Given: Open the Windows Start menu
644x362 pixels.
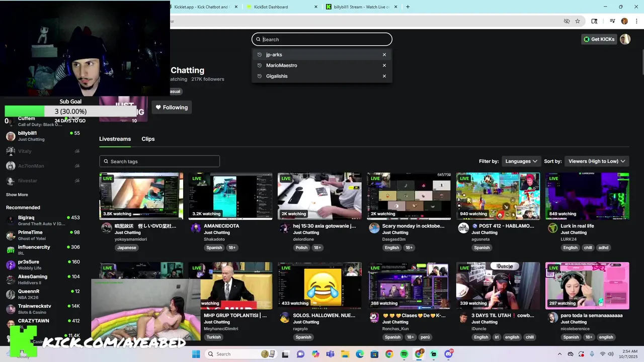Looking at the screenshot, I should click(196, 354).
